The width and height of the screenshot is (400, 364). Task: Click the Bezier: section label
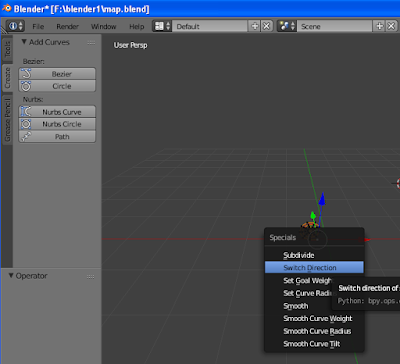click(33, 61)
